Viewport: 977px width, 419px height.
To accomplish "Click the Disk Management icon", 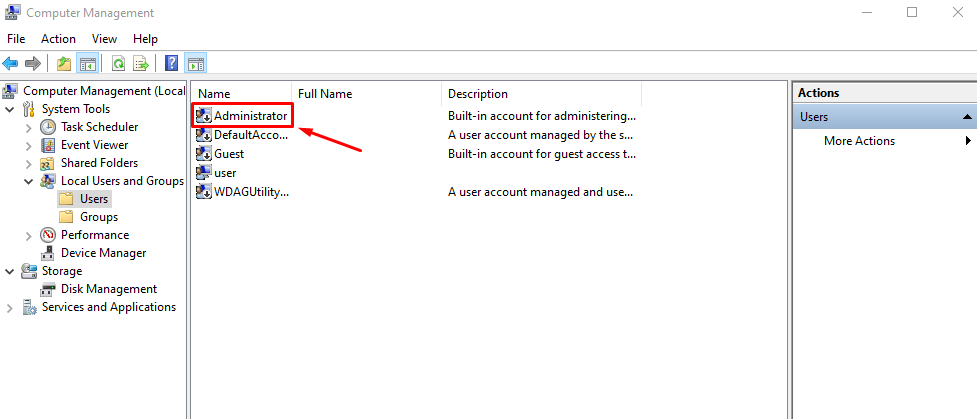I will (x=47, y=289).
